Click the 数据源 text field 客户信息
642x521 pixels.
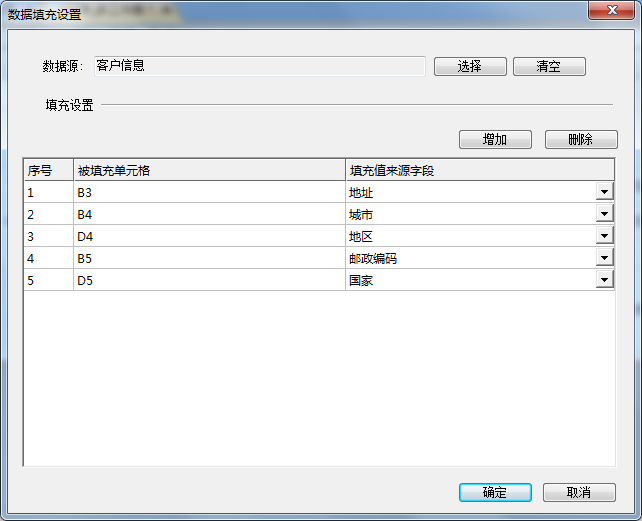click(x=259, y=66)
